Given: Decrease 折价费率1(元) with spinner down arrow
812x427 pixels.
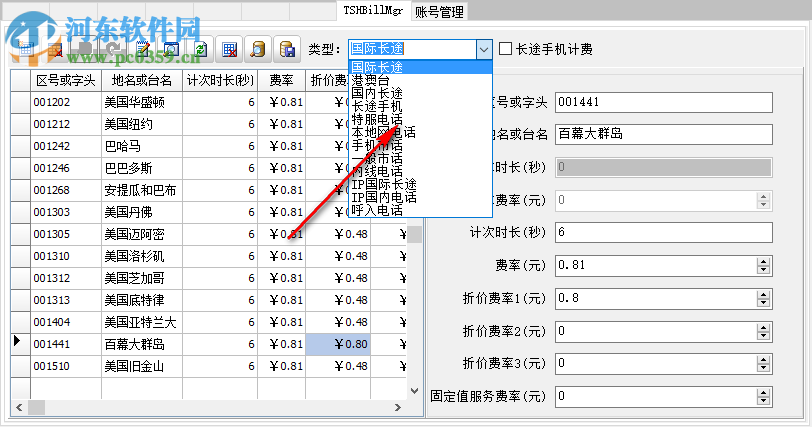Looking at the screenshot, I should coord(763,303).
